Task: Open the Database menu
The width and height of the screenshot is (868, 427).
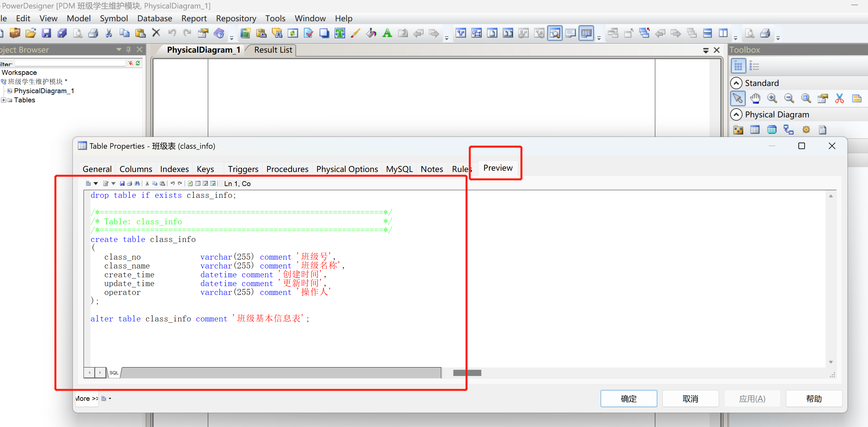Action: (x=154, y=18)
